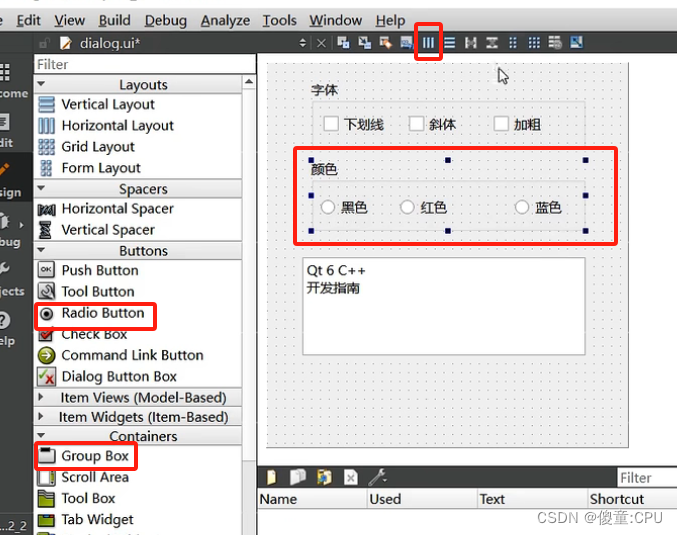Collapse the Buttons category
The height and width of the screenshot is (535, 677).
[x=41, y=250]
